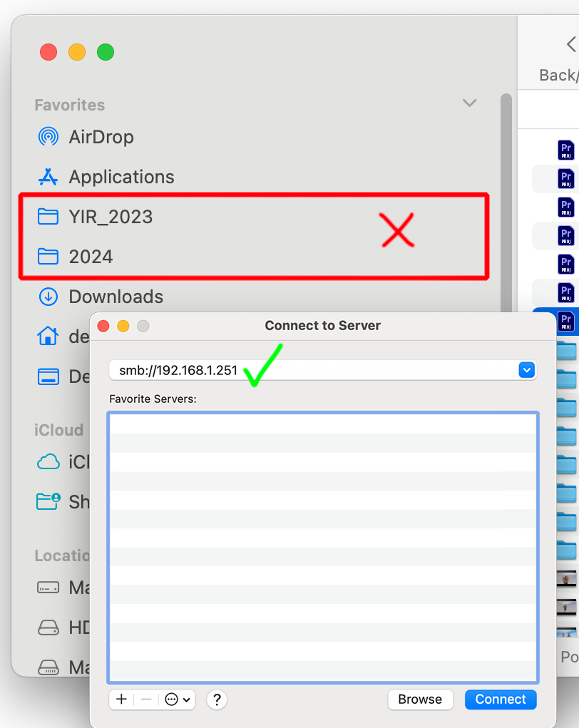Add server to favorites with plus button
The image size is (579, 728).
(x=121, y=699)
